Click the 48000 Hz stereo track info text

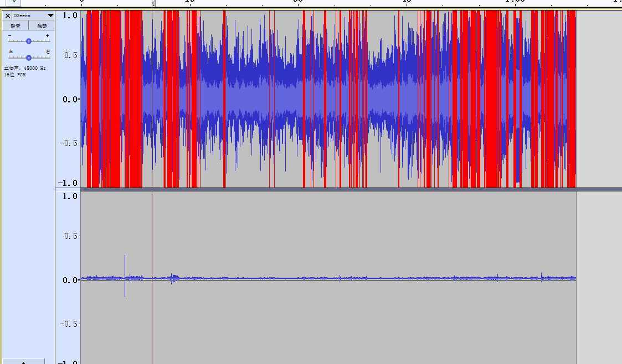[25, 68]
